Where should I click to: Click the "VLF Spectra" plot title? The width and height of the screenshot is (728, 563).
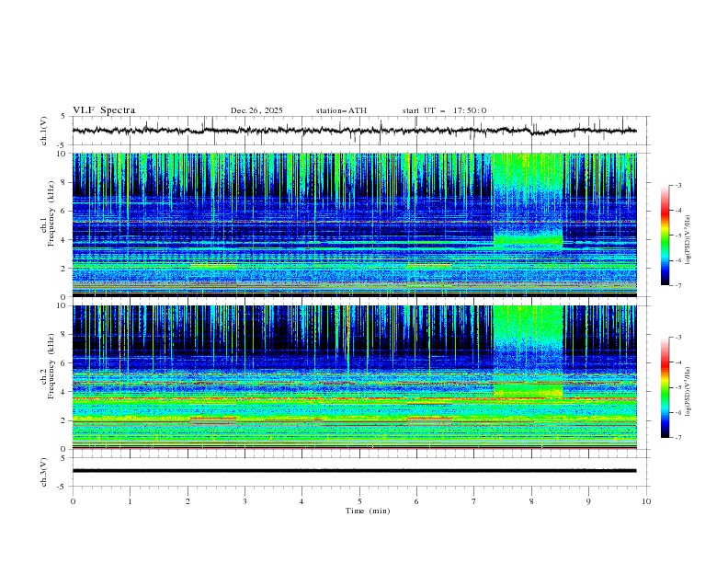[104, 110]
